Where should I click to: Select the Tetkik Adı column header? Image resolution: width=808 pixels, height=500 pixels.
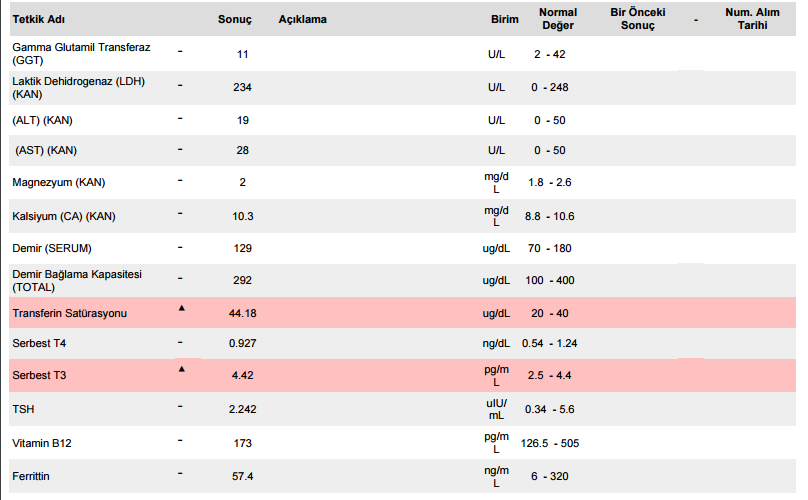pyautogui.click(x=39, y=19)
